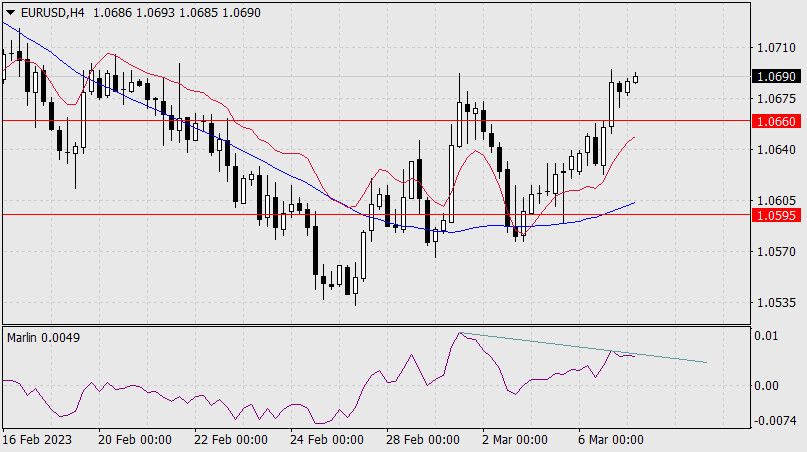Screen dimensions: 807x452
Task: Click the 1.0710 price axis label
Action: [774, 47]
